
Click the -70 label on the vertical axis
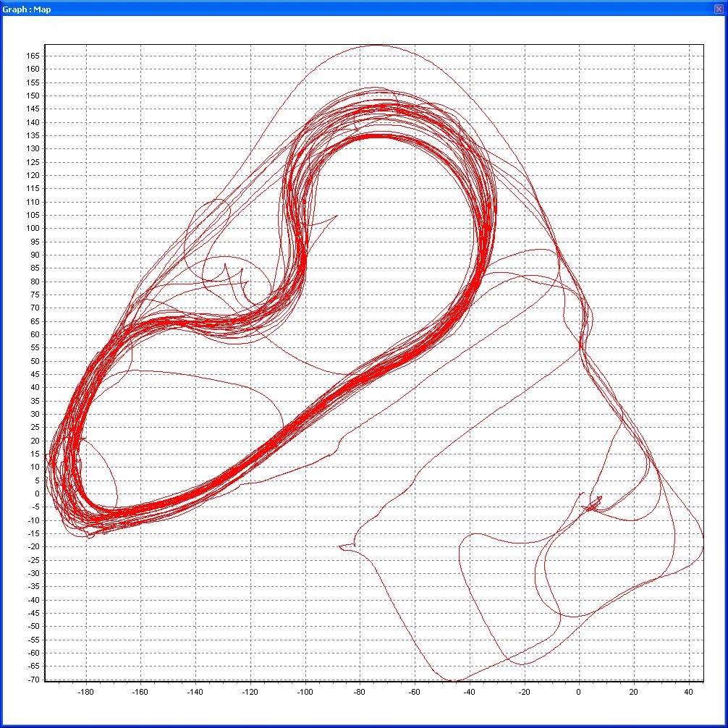[x=33, y=680]
